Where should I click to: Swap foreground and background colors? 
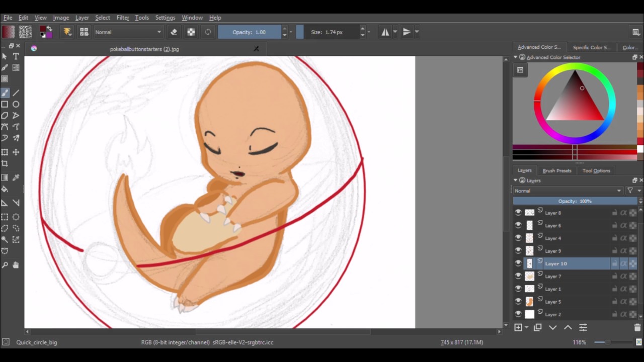[x=49, y=29]
